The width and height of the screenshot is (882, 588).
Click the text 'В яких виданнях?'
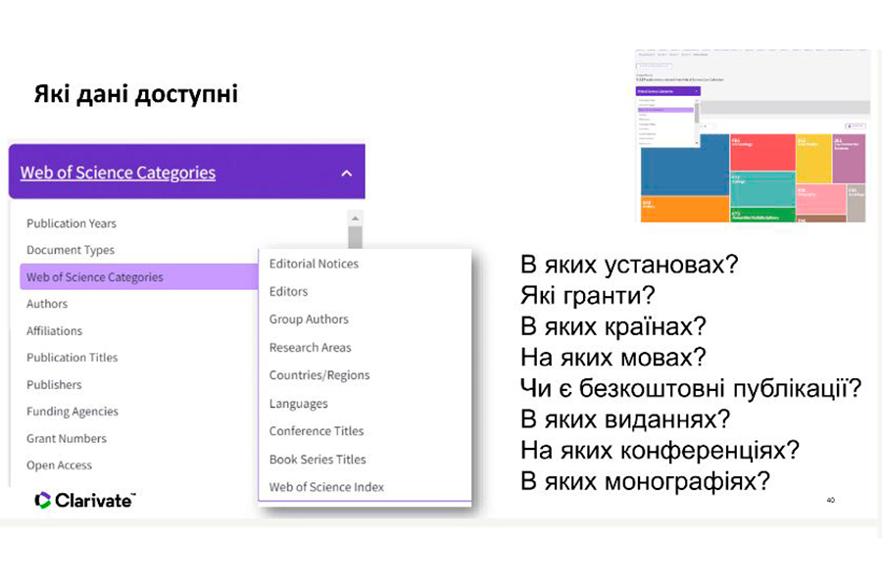pyautogui.click(x=625, y=419)
